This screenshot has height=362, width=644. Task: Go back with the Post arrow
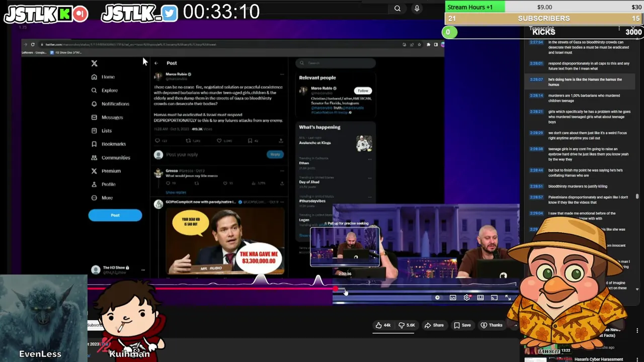156,63
